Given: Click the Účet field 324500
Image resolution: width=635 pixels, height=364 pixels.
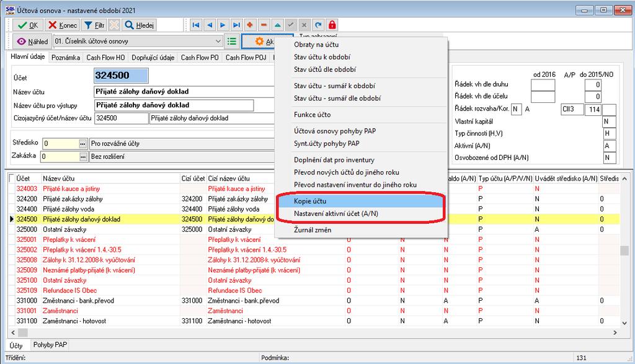Looking at the screenshot, I should click(x=121, y=76).
